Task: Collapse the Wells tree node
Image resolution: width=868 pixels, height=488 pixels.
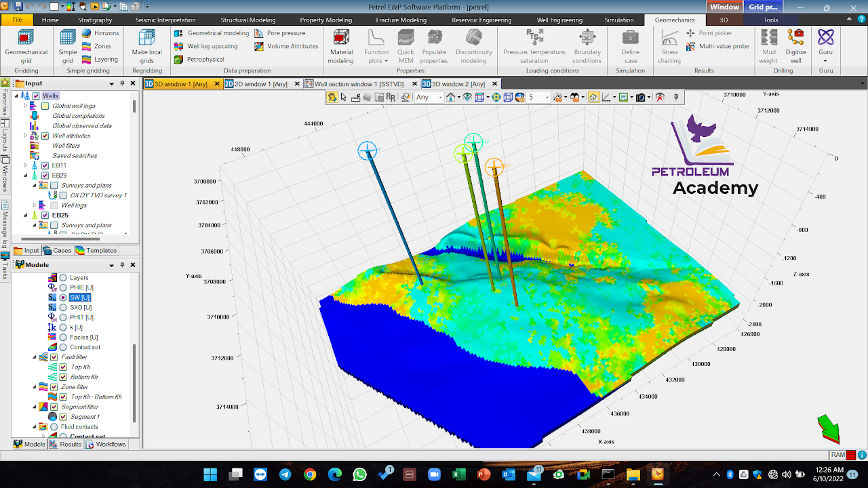Action: click(x=16, y=96)
